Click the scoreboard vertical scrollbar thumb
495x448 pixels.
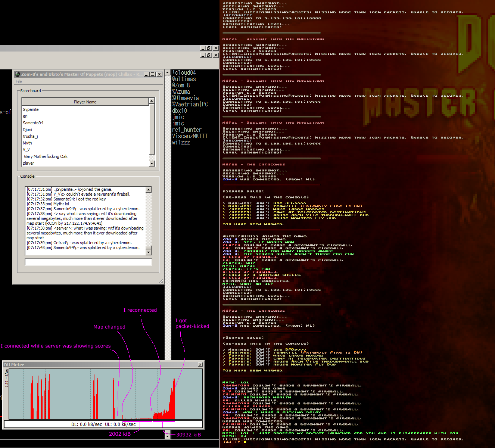152,130
